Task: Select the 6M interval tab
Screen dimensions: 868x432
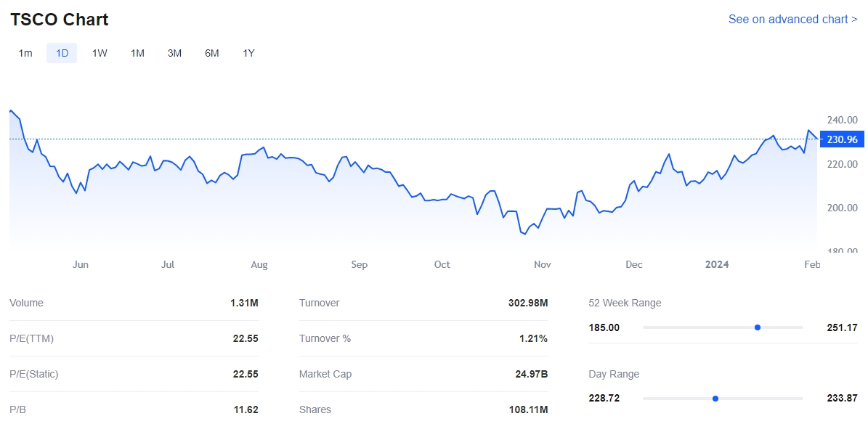Action: tap(211, 53)
